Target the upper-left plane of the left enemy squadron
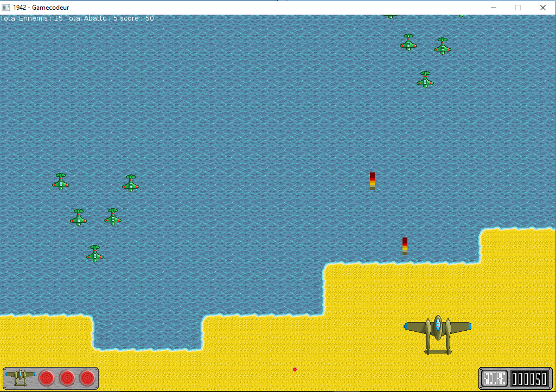556x392 pixels. (x=61, y=182)
